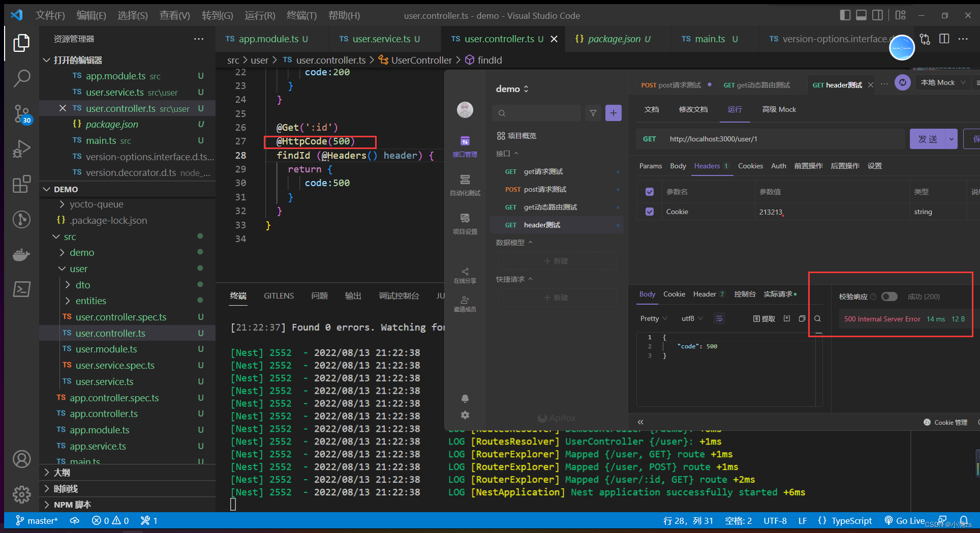Click the purple plus button in Apifox

[x=613, y=113]
